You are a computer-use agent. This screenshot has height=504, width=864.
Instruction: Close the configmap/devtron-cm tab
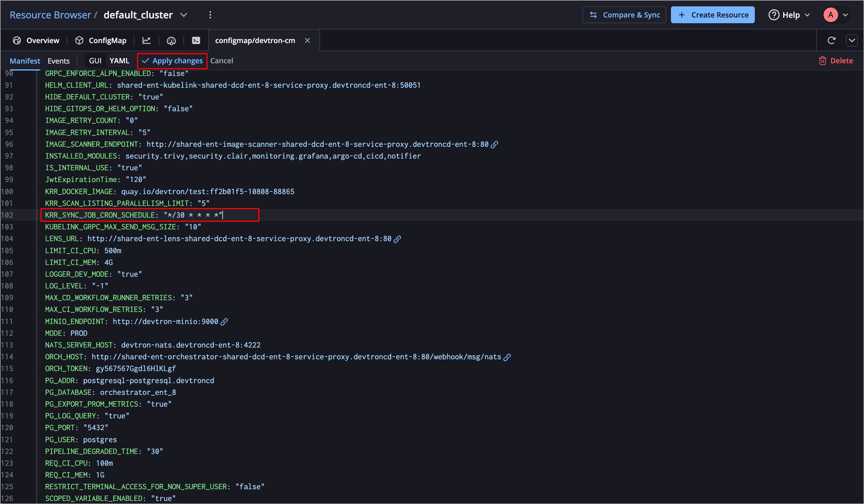coord(307,40)
